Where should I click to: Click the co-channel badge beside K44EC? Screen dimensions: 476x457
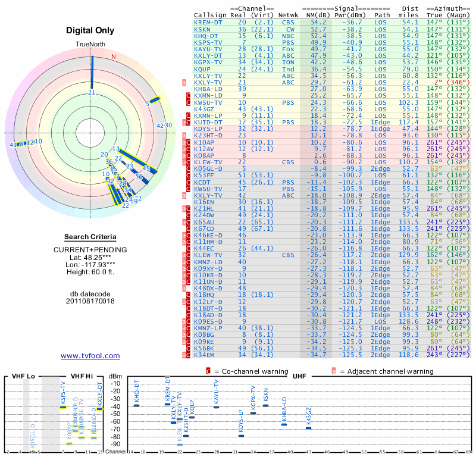click(x=188, y=248)
